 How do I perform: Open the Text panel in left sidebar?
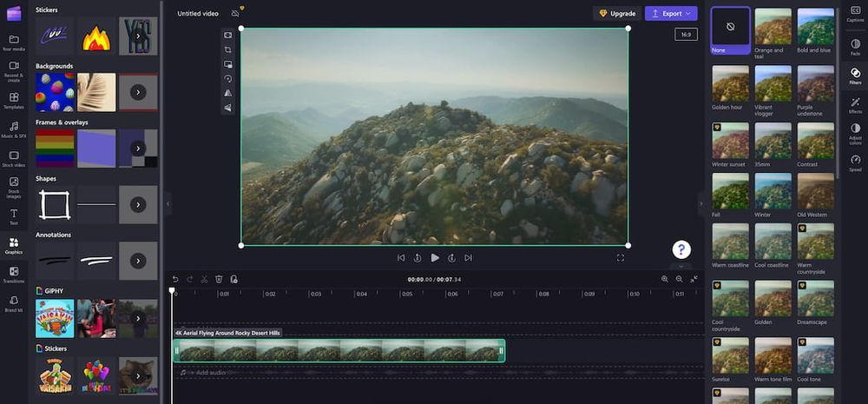pyautogui.click(x=13, y=215)
